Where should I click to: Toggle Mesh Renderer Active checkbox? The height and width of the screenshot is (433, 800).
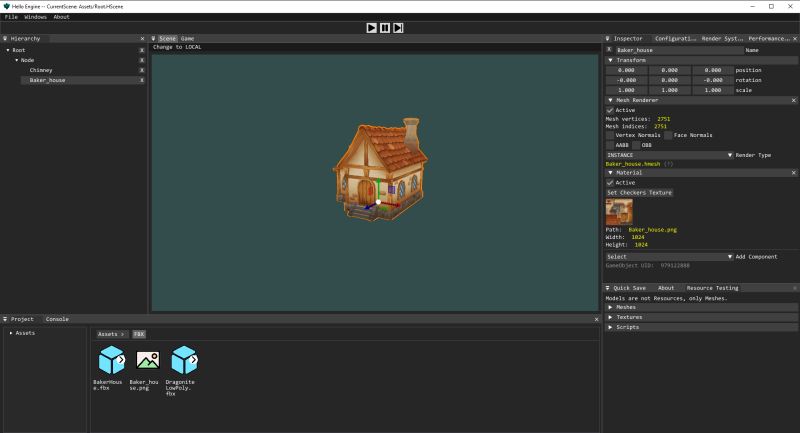click(x=610, y=110)
